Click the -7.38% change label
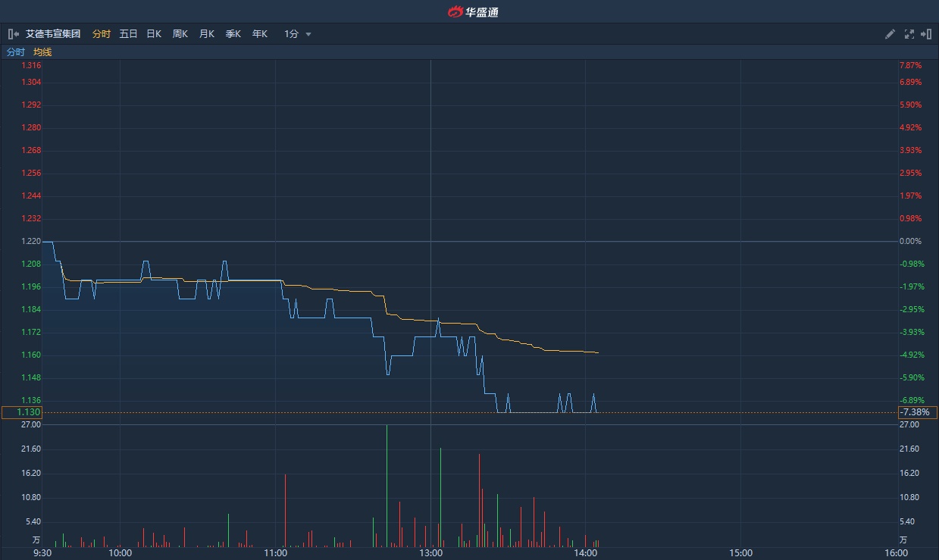 [x=918, y=412]
